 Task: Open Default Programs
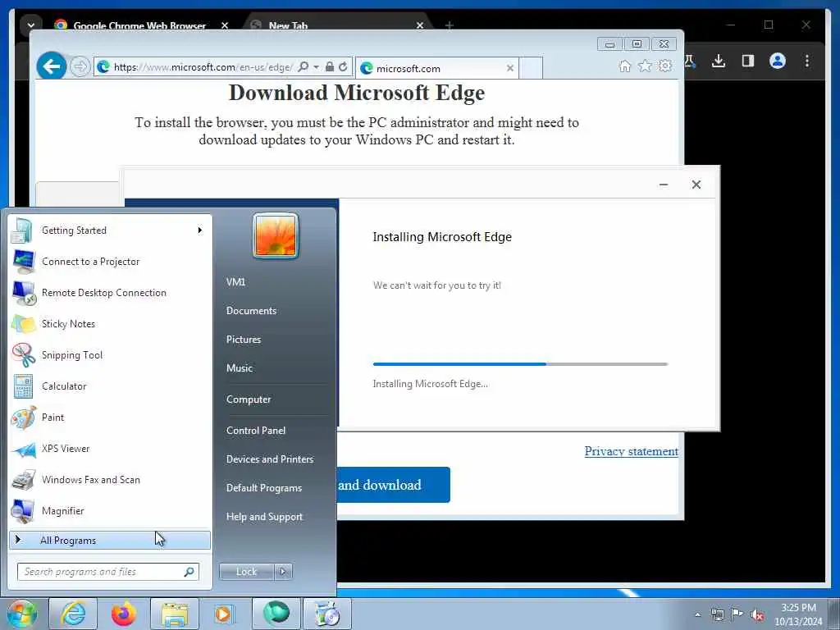(264, 488)
